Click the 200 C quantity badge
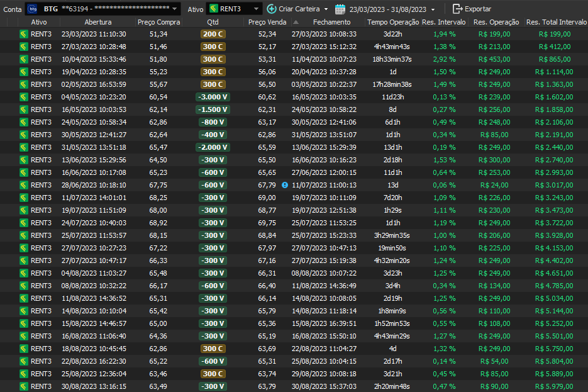The height and width of the screenshot is (392, 588). click(213, 34)
